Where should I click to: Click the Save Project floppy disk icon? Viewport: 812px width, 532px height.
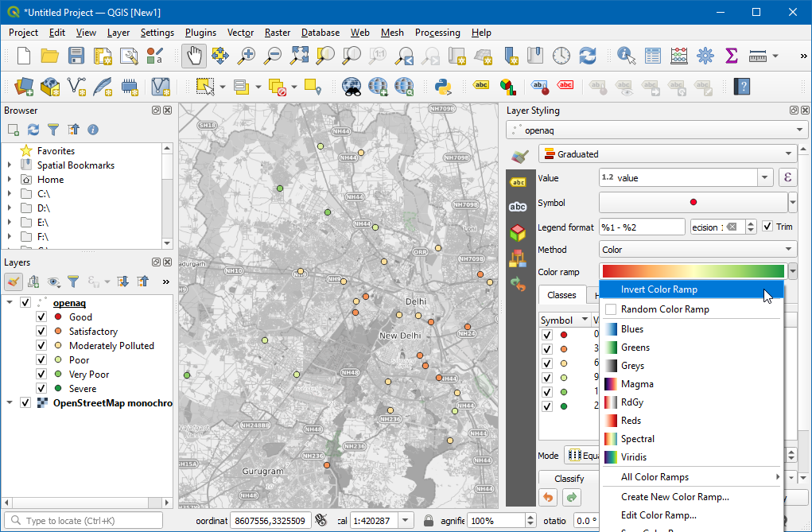[x=76, y=56]
